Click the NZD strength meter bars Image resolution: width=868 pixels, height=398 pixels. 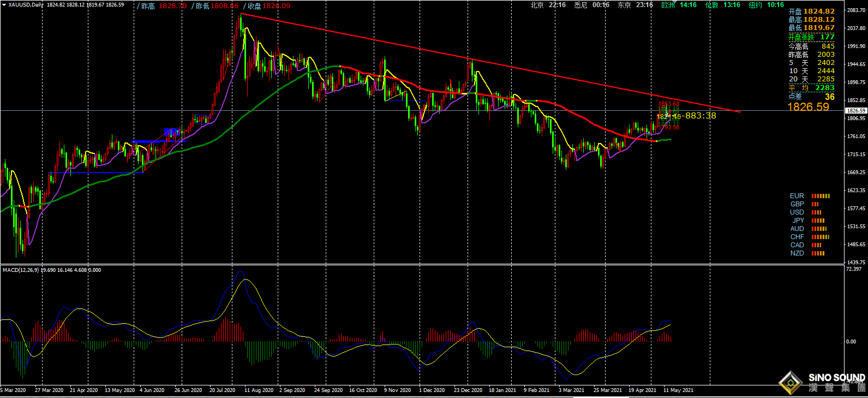[x=818, y=253]
